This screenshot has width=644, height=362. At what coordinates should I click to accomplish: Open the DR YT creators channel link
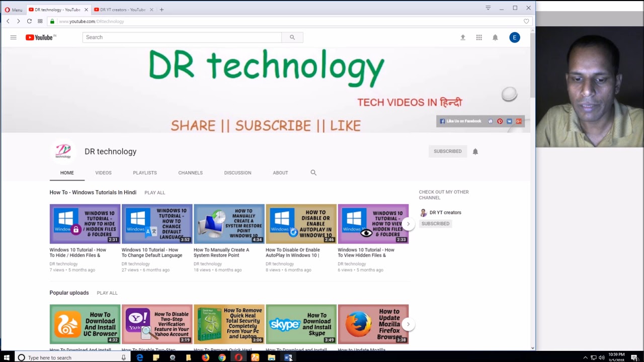click(445, 213)
